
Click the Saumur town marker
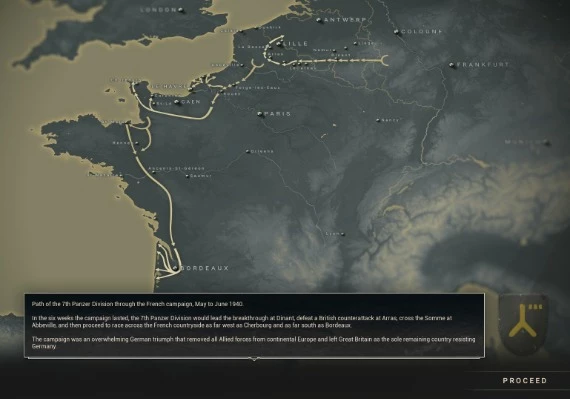pyautogui.click(x=187, y=176)
